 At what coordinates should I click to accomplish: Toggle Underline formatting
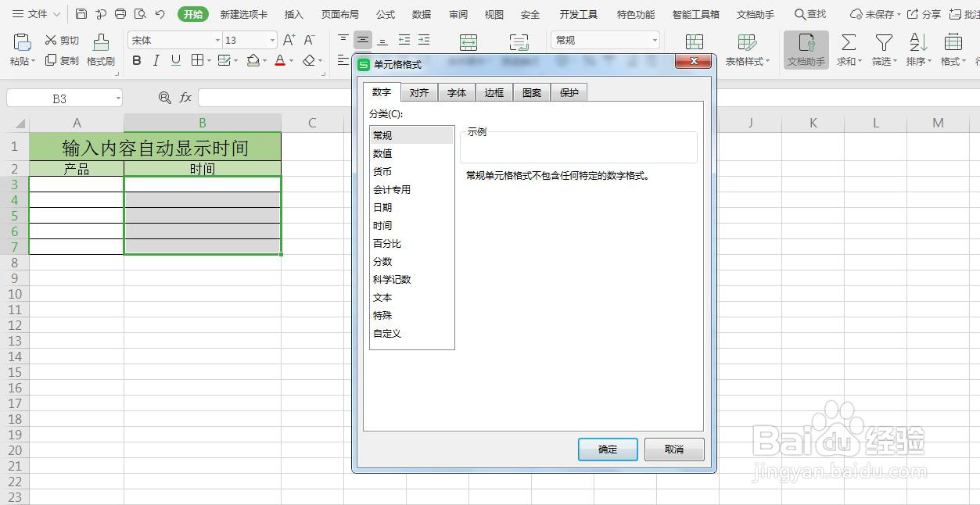point(176,60)
